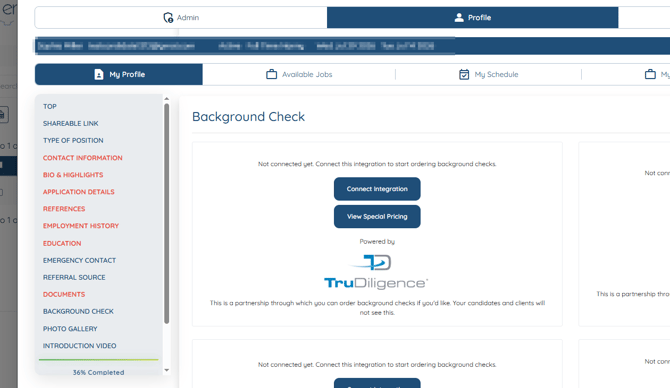Click the Available Jobs briefcase icon
This screenshot has height=388, width=670.
[271, 74]
